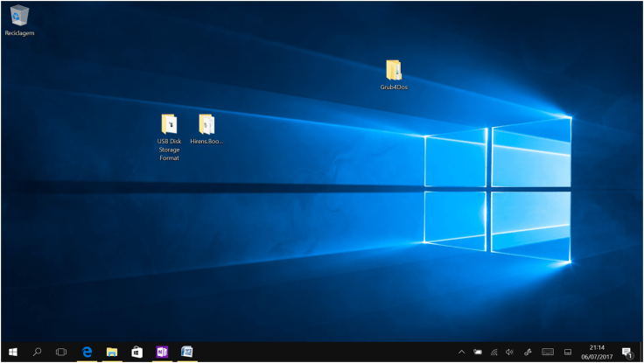Open the Action Center notifications
The width and height of the screenshot is (644, 363).
pyautogui.click(x=626, y=353)
